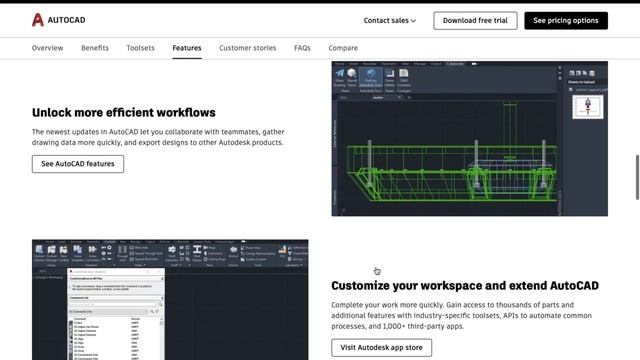
Task: Click the heading "Unlock more efficient workflows"
Action: click(x=124, y=112)
